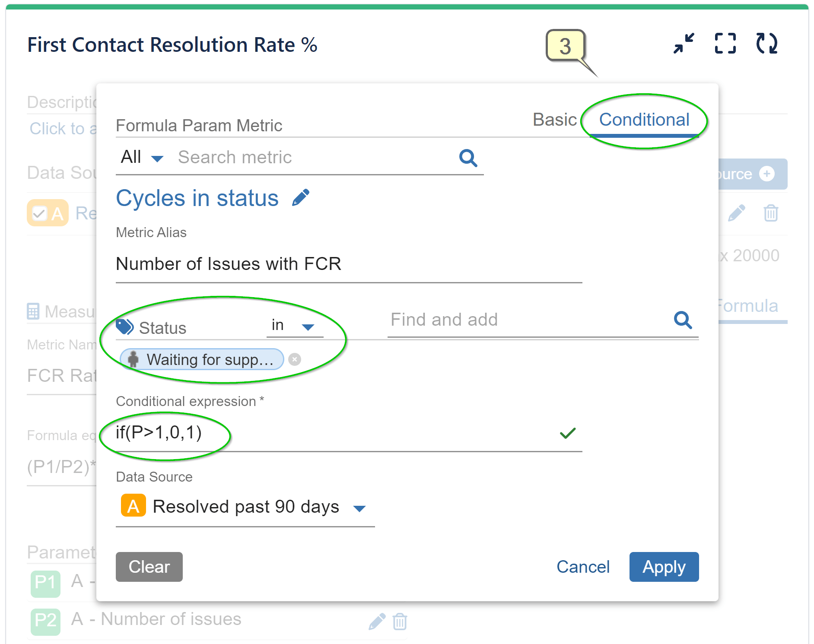Search statuses via Find and add magnifier
The width and height of the screenshot is (814, 644).
(683, 320)
